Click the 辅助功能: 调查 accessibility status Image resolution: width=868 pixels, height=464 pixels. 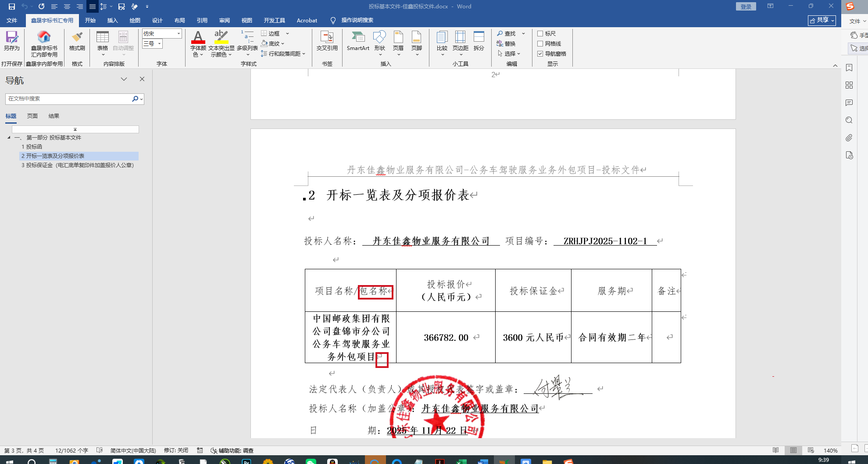click(232, 450)
